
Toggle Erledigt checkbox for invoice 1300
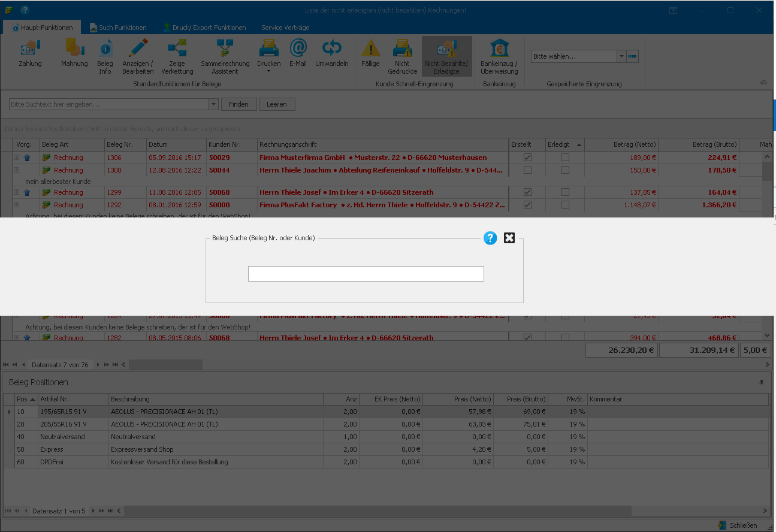click(565, 170)
